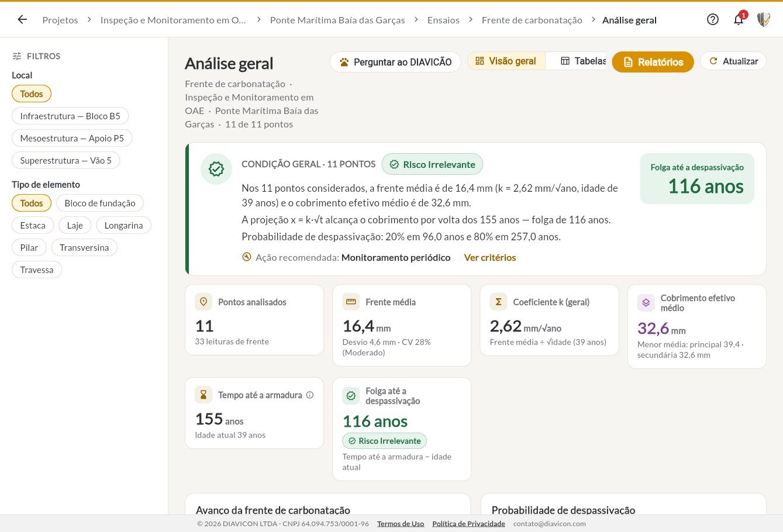The image size is (783, 532).
Task: Open the Ver critérios link
Action: point(490,257)
